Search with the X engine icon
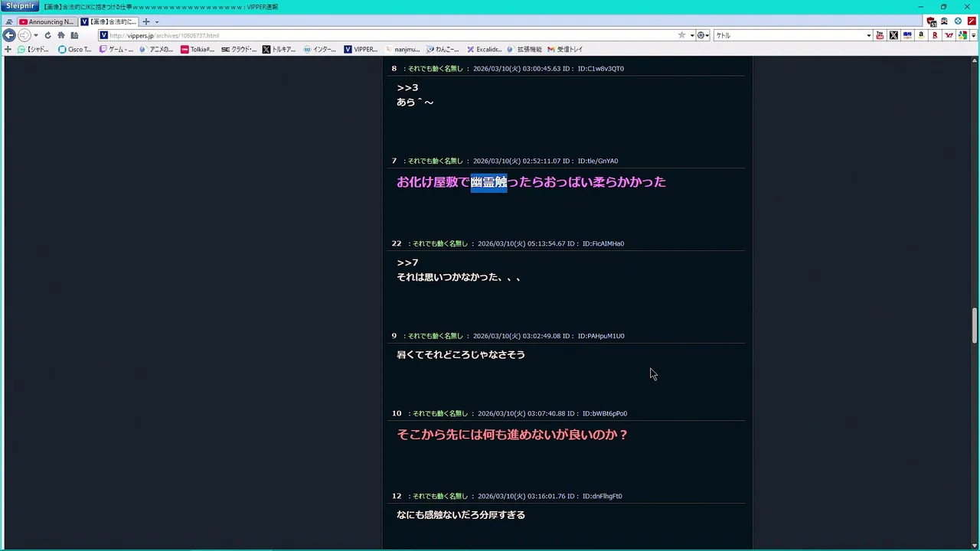Image resolution: width=980 pixels, height=551 pixels. pos(893,35)
